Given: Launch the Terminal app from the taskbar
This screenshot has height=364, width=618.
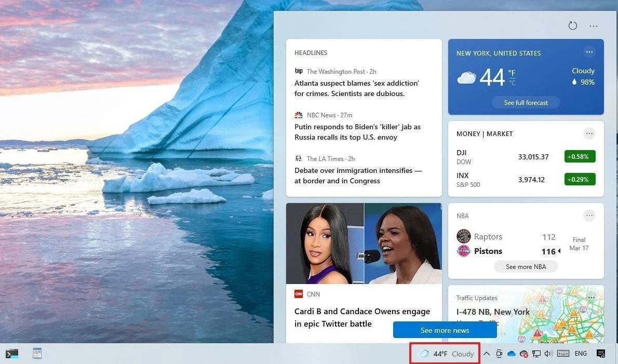Looking at the screenshot, I should (12, 354).
